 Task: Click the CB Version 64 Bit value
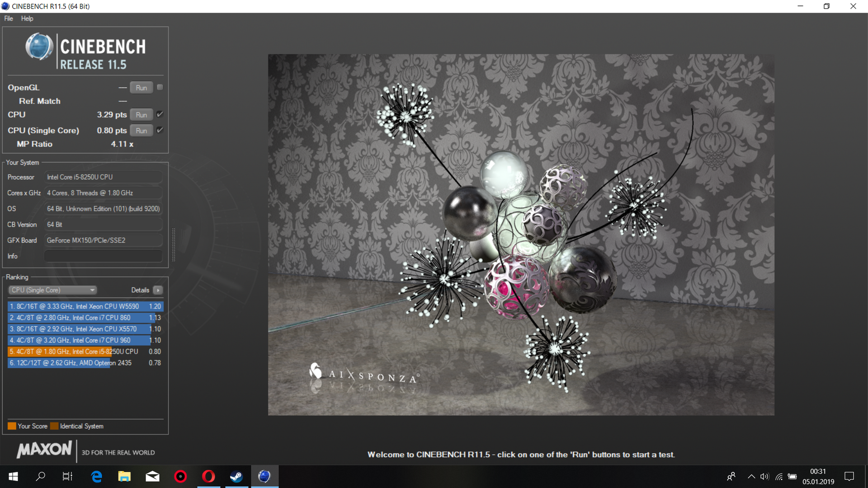55,225
